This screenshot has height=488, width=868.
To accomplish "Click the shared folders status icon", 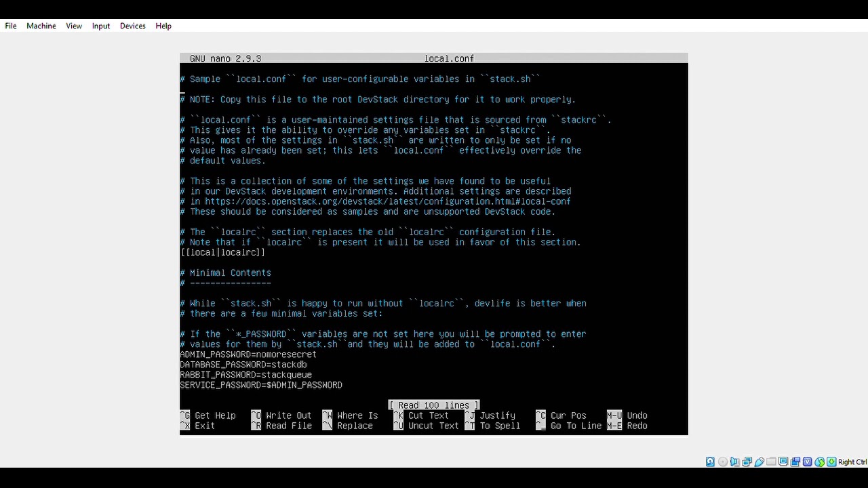I will [x=771, y=462].
